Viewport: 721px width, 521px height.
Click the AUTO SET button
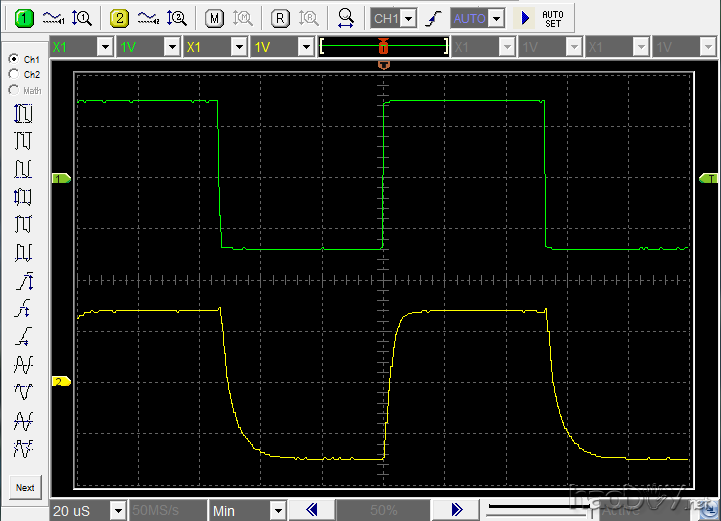552,18
